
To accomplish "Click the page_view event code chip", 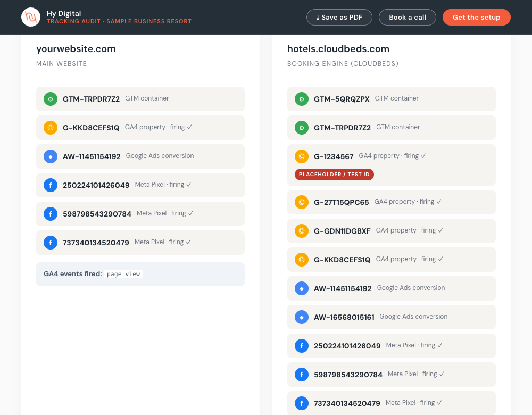I will pos(123,274).
